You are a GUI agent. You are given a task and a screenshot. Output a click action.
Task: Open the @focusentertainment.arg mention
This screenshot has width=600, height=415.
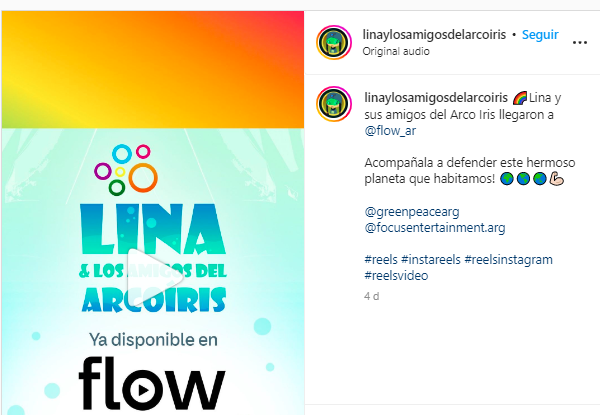click(x=435, y=228)
